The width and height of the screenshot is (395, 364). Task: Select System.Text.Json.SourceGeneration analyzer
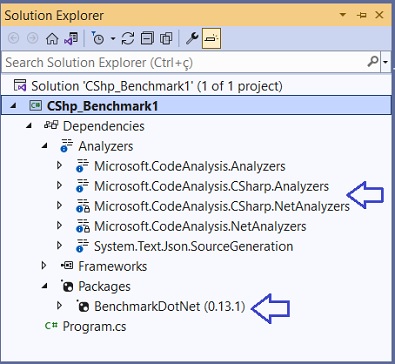click(x=193, y=246)
